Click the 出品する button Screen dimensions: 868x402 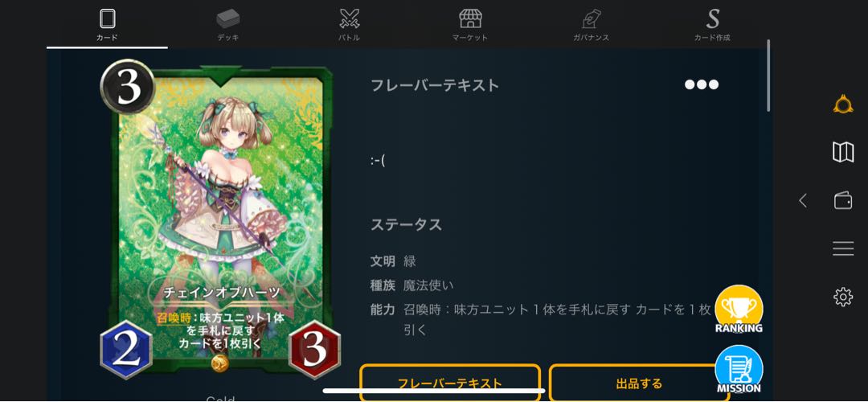[x=639, y=383]
